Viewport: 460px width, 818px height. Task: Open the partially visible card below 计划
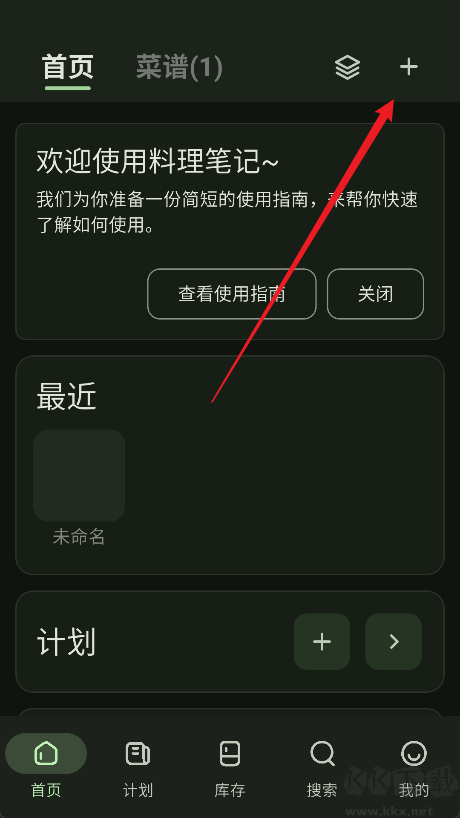(x=230, y=712)
